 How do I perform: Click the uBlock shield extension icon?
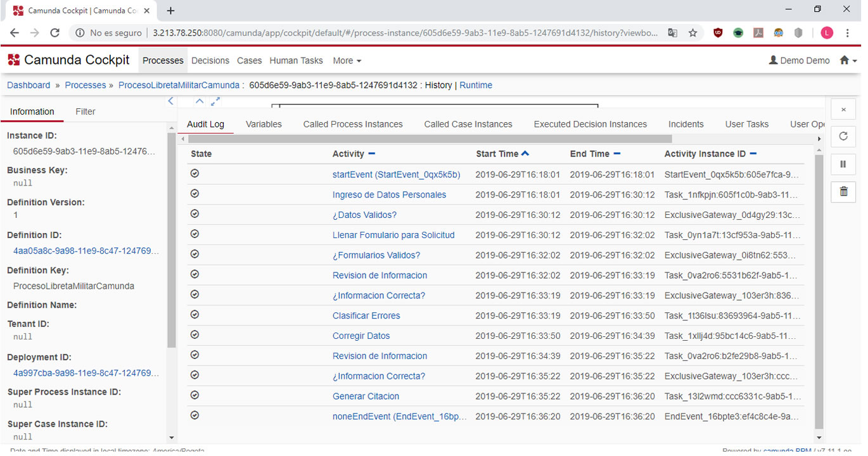[x=718, y=33]
